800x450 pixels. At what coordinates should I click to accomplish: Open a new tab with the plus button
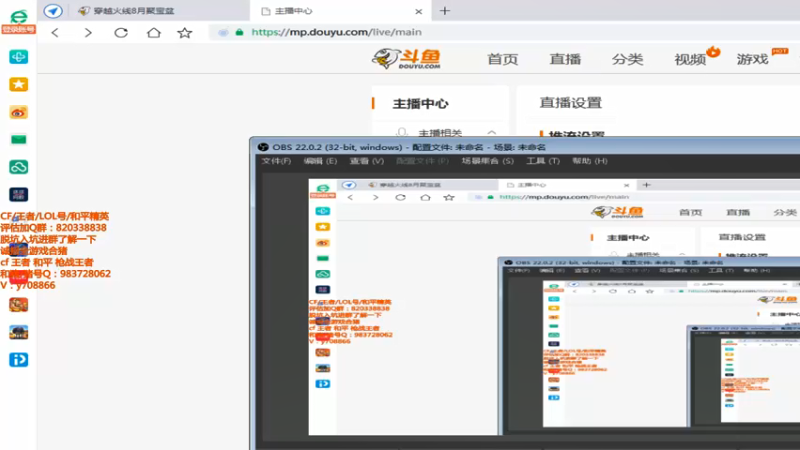[x=445, y=11]
